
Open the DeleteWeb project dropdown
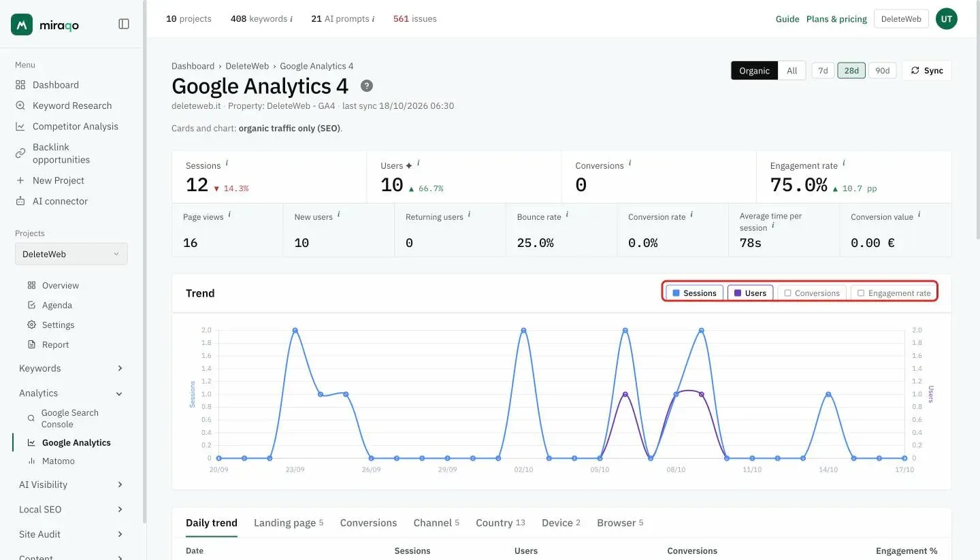point(71,254)
